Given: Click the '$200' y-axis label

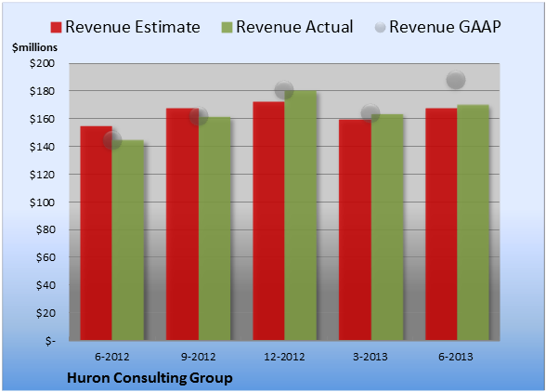Looking at the screenshot, I should point(42,63).
